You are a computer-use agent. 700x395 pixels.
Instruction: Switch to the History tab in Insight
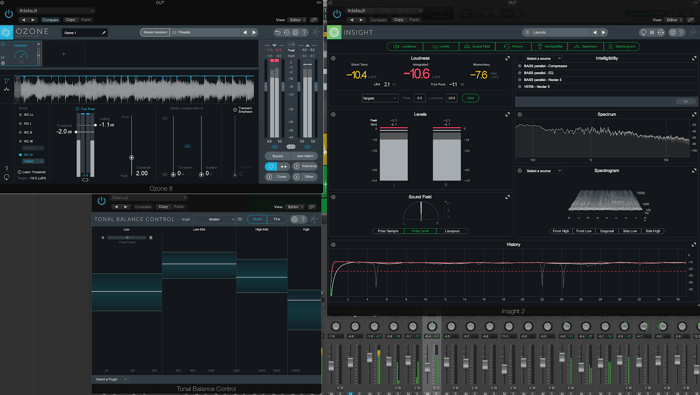(x=513, y=46)
